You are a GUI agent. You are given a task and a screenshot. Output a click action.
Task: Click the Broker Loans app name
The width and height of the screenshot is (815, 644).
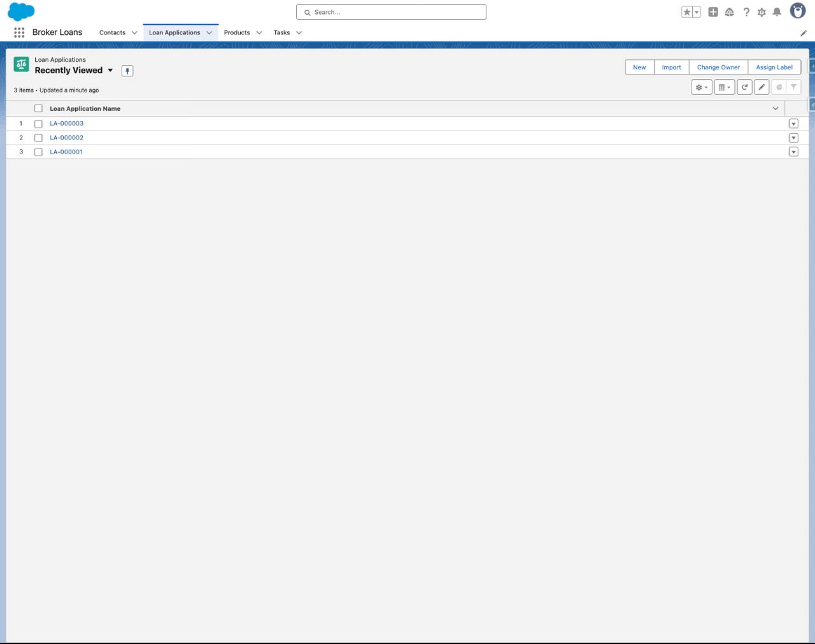point(57,32)
